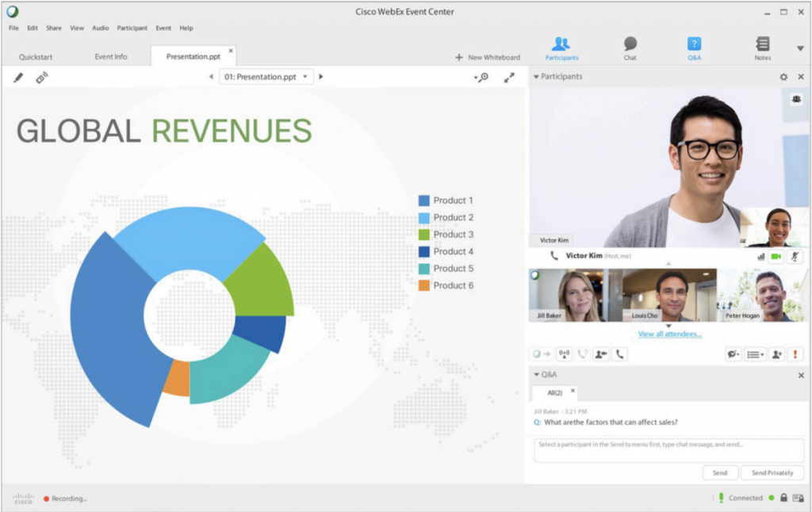This screenshot has height=512, width=812.
Task: Open the Event menu
Action: 163,28
